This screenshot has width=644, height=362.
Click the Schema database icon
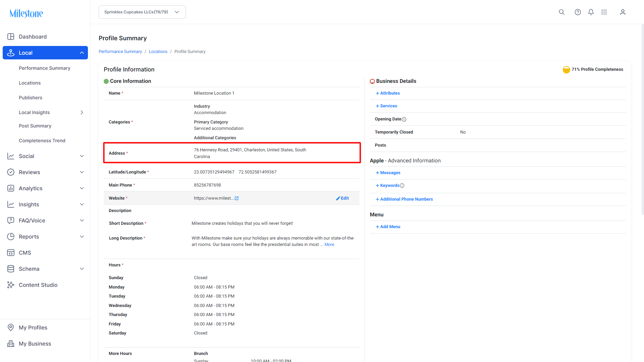11,269
